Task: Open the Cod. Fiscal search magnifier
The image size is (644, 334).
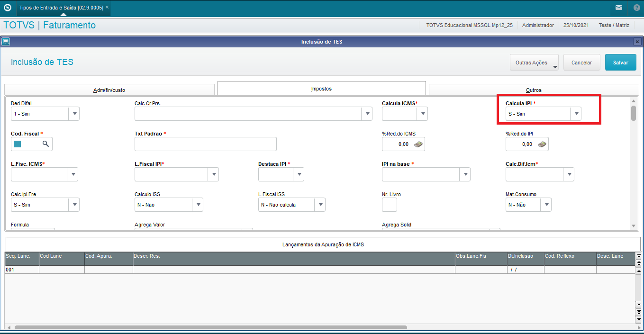Action: coord(45,144)
